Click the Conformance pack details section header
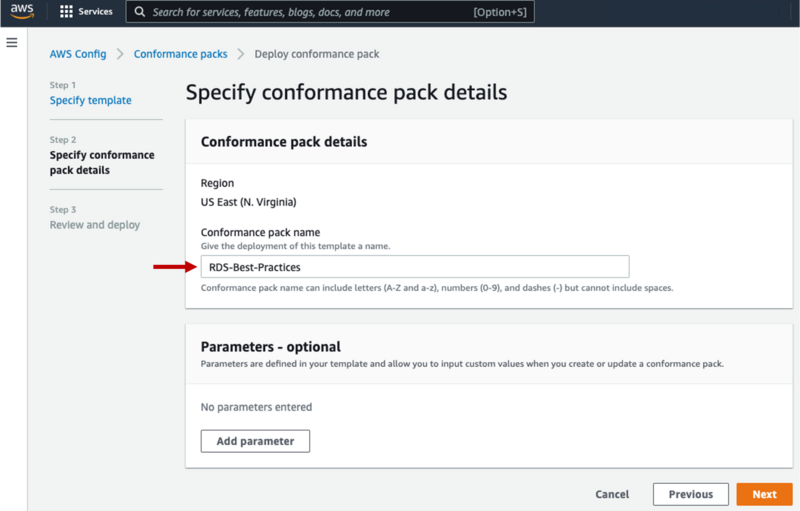Screen dimensions: 800x511 (x=284, y=142)
